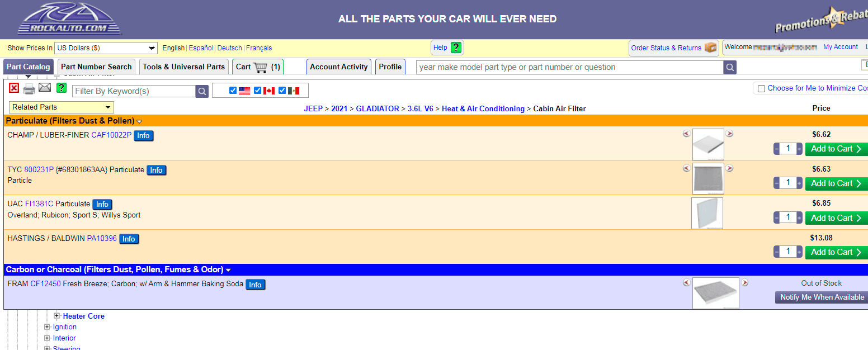
Task: Open Info for FRAM CF12450
Action: [x=256, y=285]
